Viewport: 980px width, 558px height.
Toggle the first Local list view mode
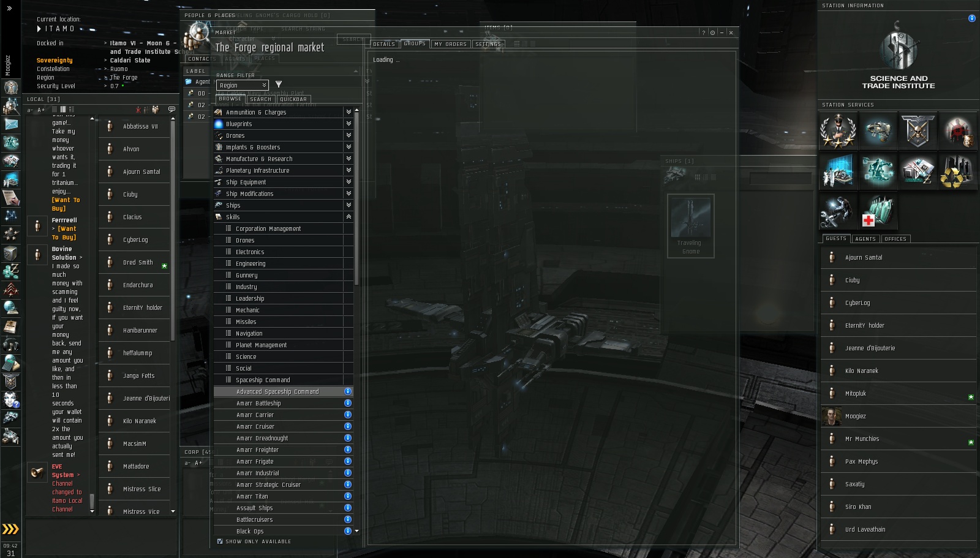(x=55, y=110)
